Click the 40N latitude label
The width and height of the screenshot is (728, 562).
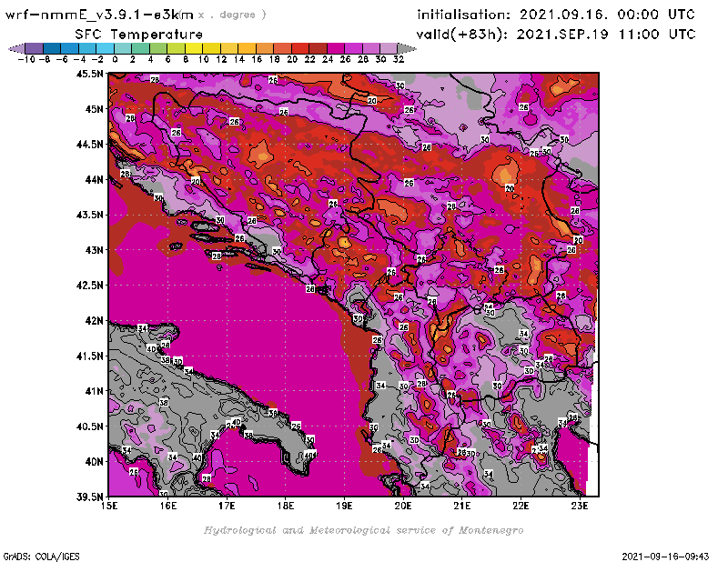click(94, 462)
